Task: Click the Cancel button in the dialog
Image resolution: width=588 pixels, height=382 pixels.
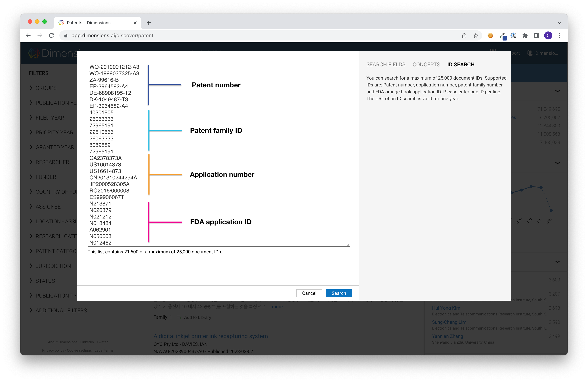Action: [309, 293]
